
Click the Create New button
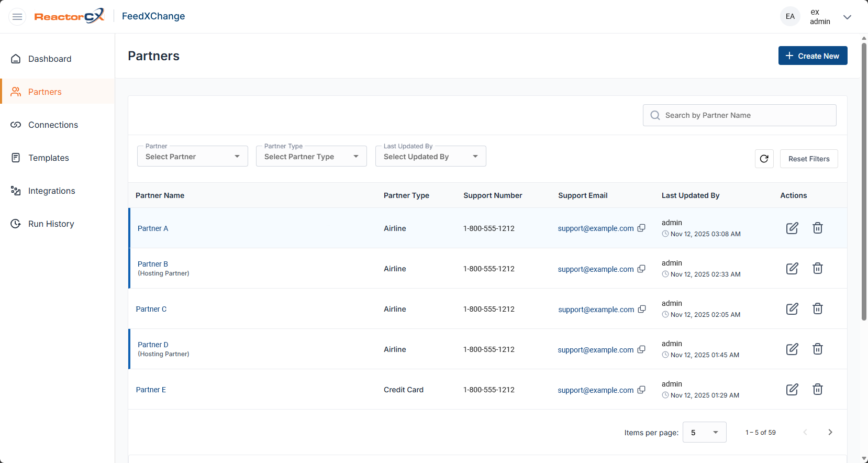(813, 56)
